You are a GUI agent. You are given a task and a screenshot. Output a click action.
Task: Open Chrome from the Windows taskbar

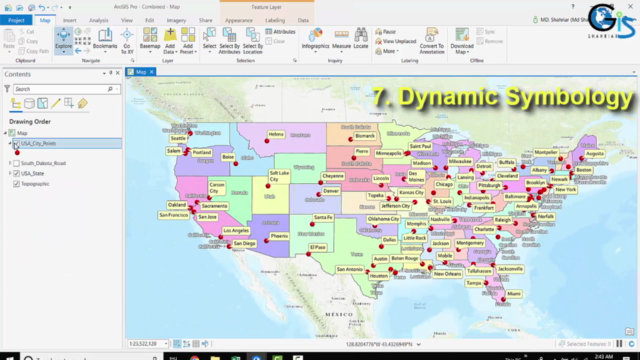pos(195,358)
